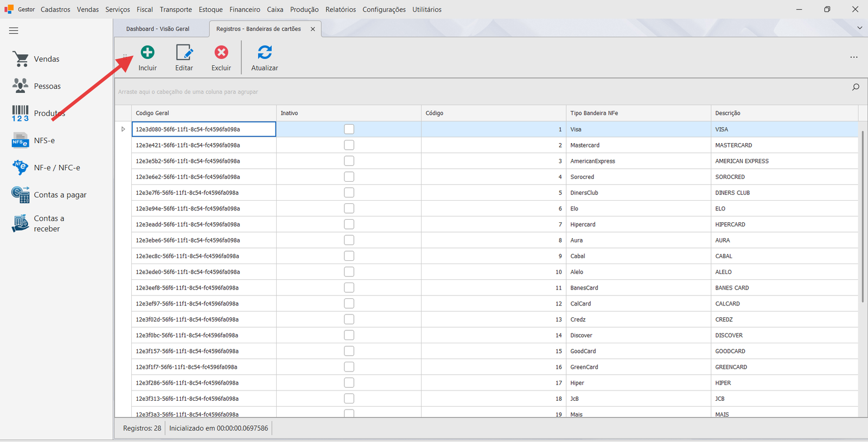Open Contas a pagar calculator icon

click(x=21, y=195)
